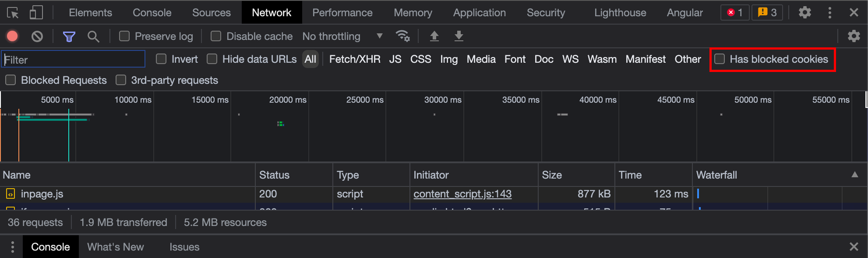The width and height of the screenshot is (868, 258).
Task: Sort requests by Status column header
Action: click(x=294, y=175)
